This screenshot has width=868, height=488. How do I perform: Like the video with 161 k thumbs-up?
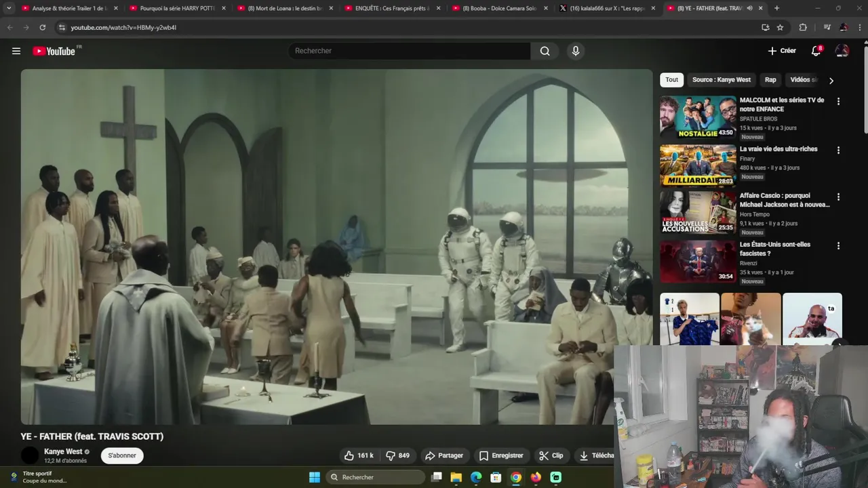[359, 455]
